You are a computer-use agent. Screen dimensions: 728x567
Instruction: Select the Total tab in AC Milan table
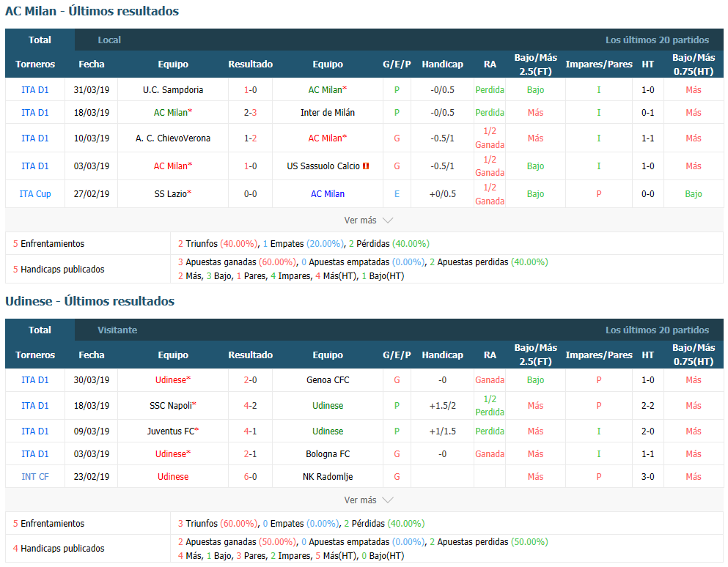click(40, 40)
